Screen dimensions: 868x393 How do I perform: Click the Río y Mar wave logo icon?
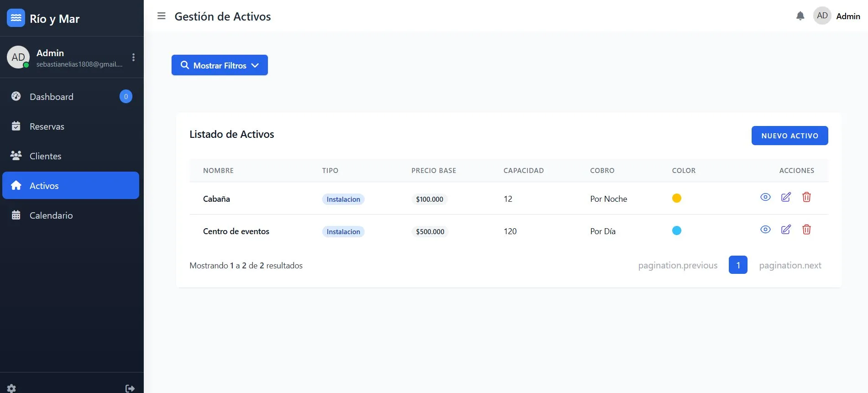tap(16, 18)
